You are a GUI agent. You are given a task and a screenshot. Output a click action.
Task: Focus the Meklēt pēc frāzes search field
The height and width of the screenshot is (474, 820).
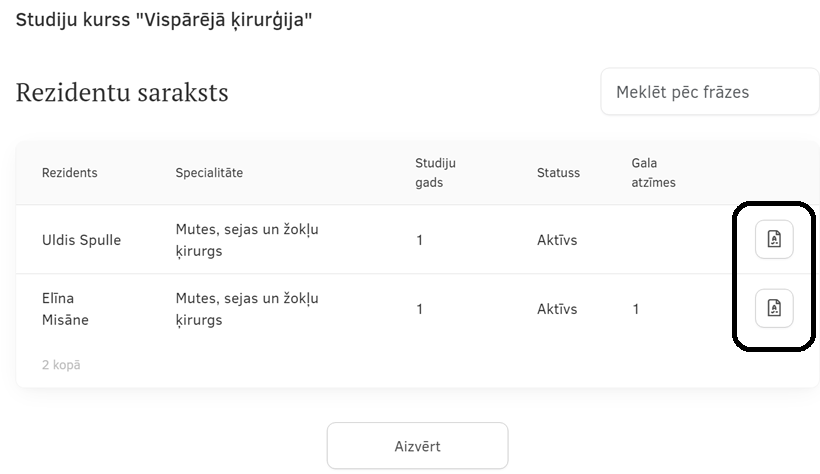710,92
